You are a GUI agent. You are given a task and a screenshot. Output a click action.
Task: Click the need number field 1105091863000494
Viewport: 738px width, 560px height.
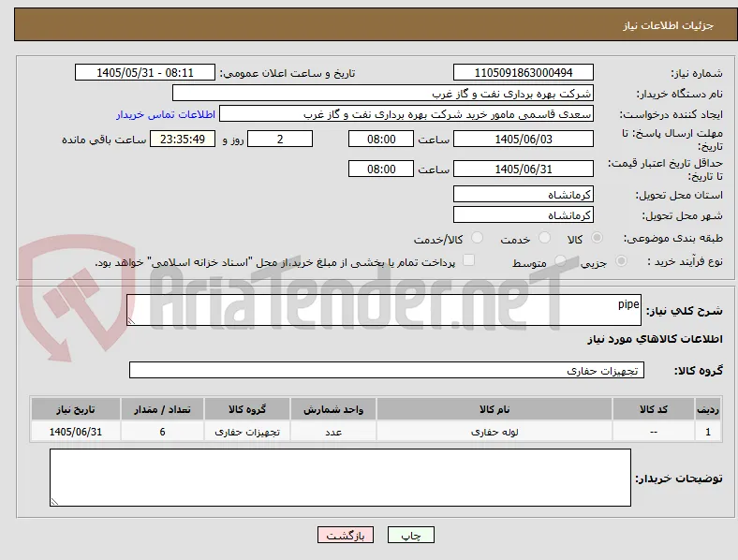pos(524,72)
